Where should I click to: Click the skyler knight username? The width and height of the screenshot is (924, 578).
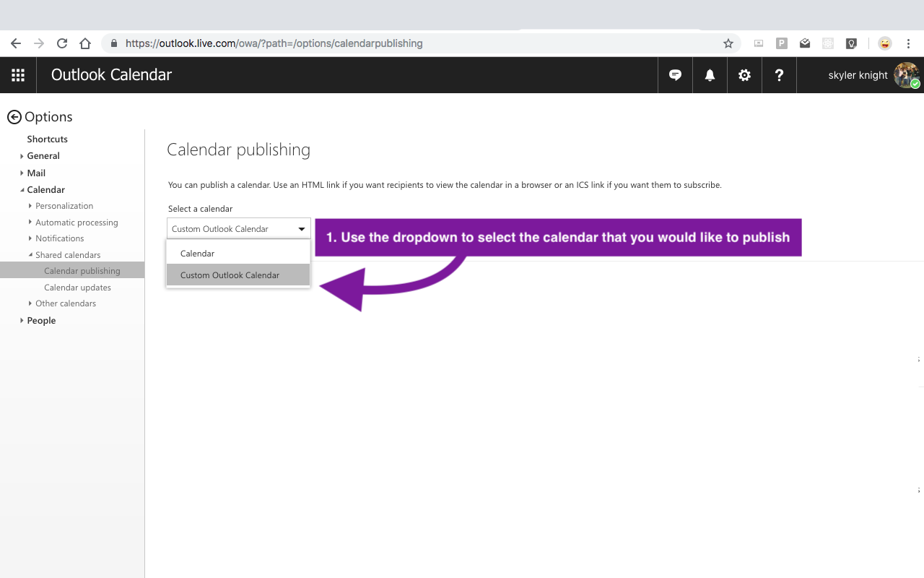click(x=858, y=75)
